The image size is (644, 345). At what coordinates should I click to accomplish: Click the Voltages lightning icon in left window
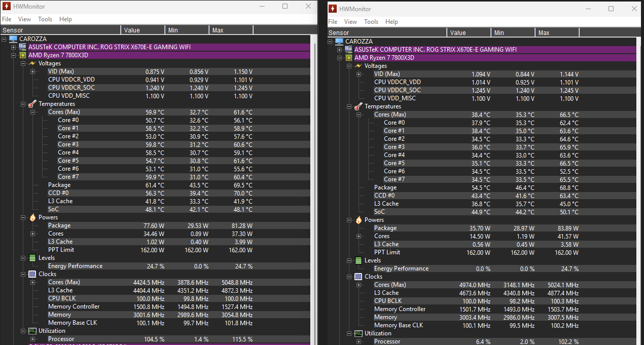32,63
